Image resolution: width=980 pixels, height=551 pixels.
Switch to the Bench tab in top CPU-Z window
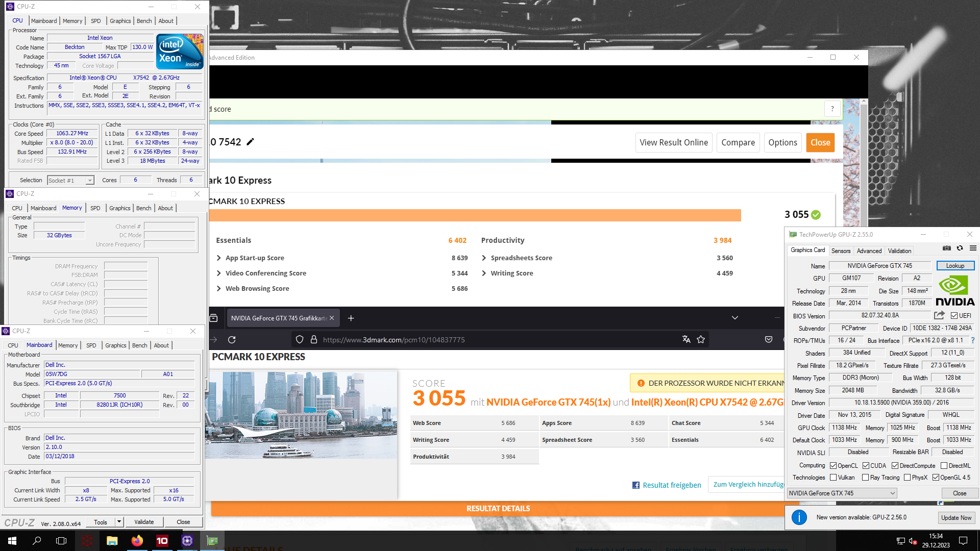pyautogui.click(x=144, y=21)
